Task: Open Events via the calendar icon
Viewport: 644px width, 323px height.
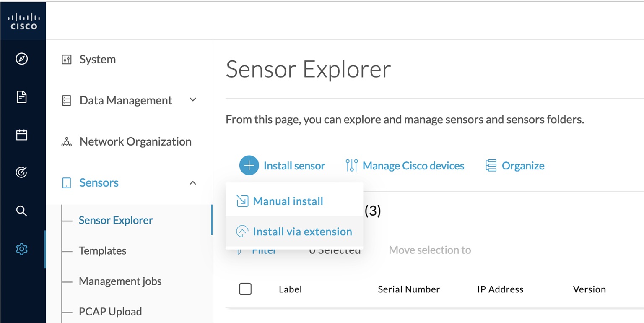Action: tap(21, 135)
